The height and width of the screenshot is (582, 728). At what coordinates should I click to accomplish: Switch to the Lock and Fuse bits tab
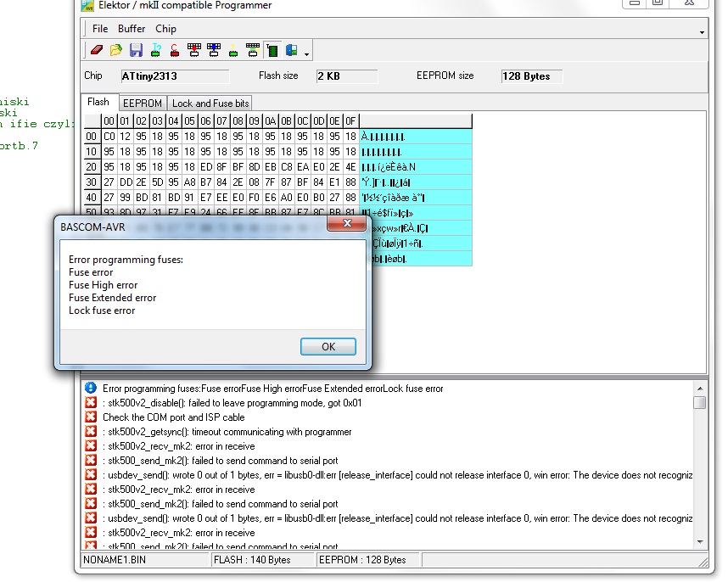[210, 103]
